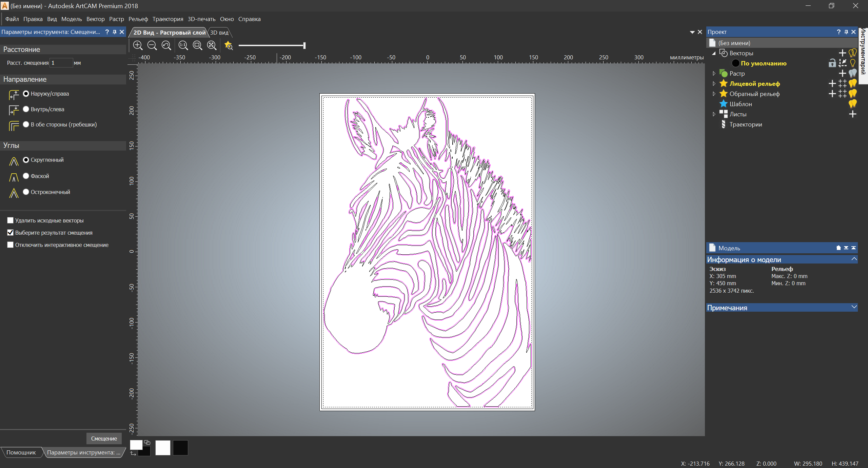Click the zoom out magnifier icon
Viewport: 868px width, 468px height.
pos(152,45)
